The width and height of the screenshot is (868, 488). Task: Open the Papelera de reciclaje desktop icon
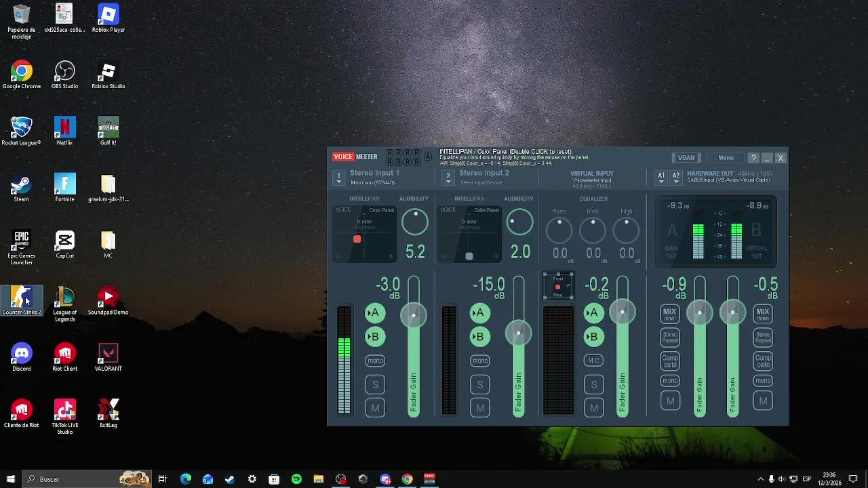[x=22, y=22]
